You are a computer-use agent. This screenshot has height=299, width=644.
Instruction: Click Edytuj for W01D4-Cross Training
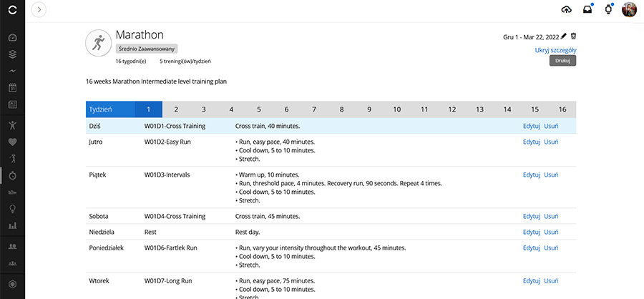click(531, 216)
